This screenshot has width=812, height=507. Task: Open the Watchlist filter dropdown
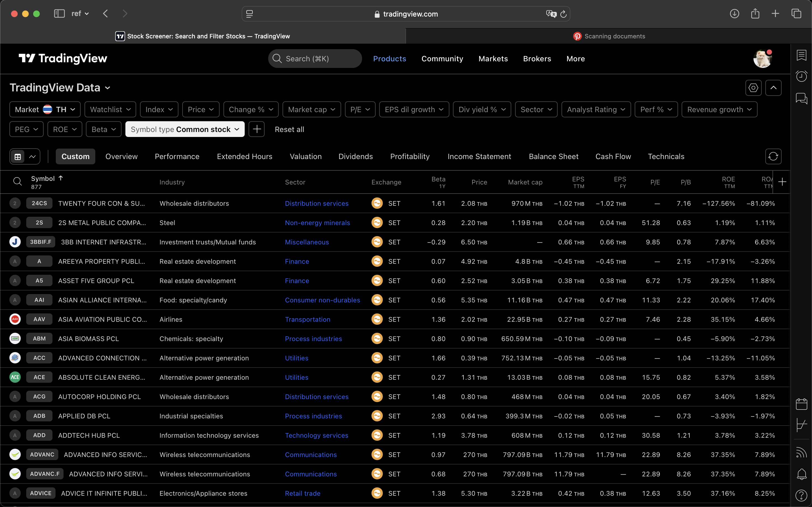[110, 110]
